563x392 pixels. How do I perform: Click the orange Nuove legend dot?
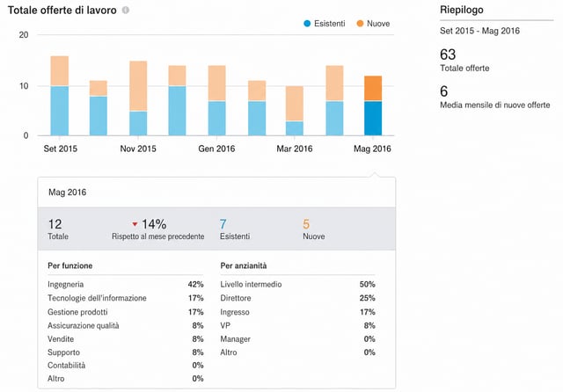(360, 24)
